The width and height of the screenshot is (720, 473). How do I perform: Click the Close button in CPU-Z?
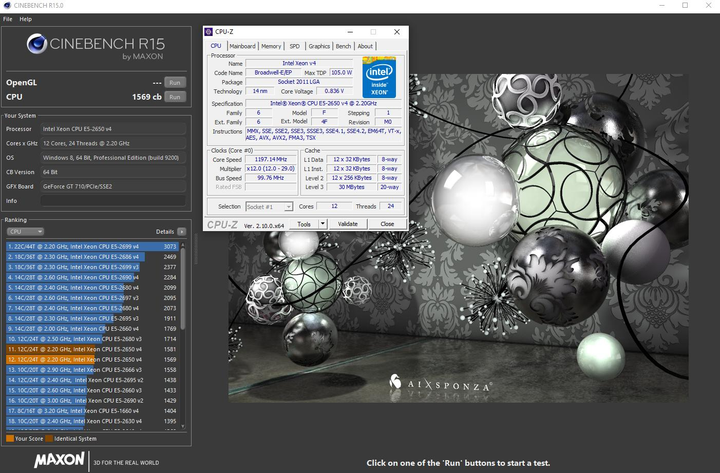387,224
